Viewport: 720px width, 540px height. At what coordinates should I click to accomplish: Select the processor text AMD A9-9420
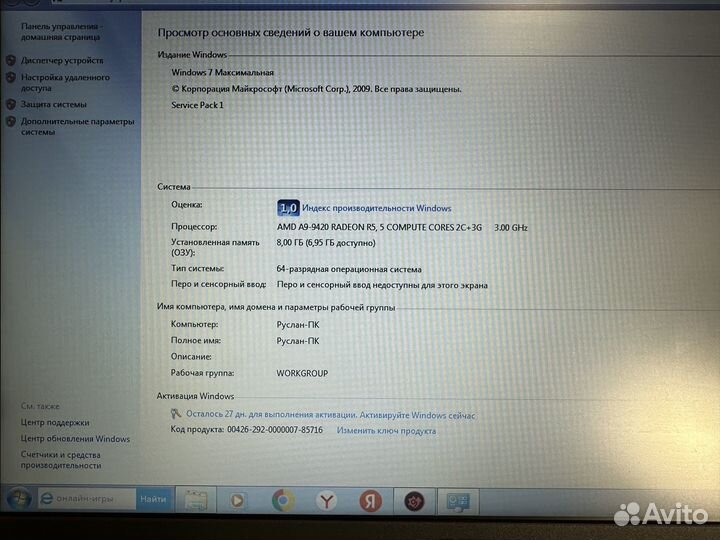(379, 227)
